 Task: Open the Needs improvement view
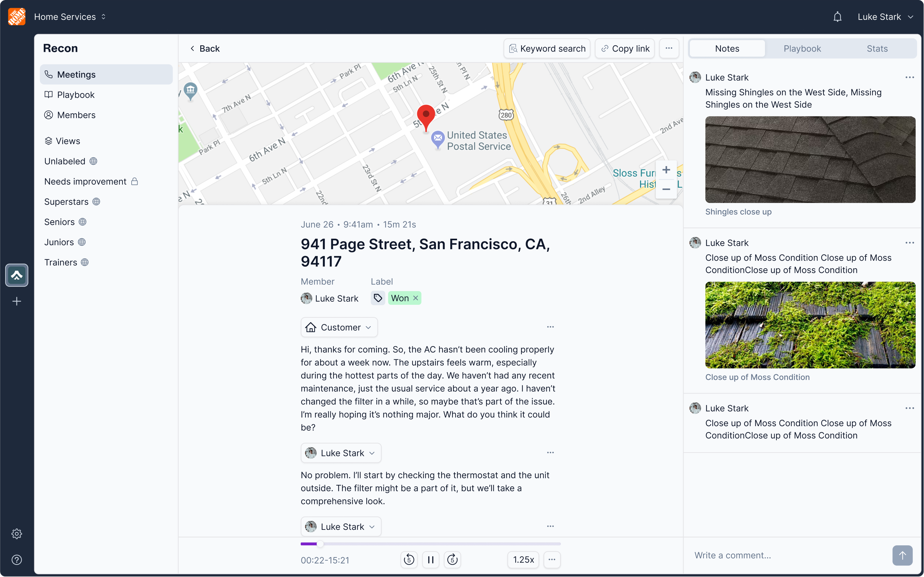tap(91, 181)
